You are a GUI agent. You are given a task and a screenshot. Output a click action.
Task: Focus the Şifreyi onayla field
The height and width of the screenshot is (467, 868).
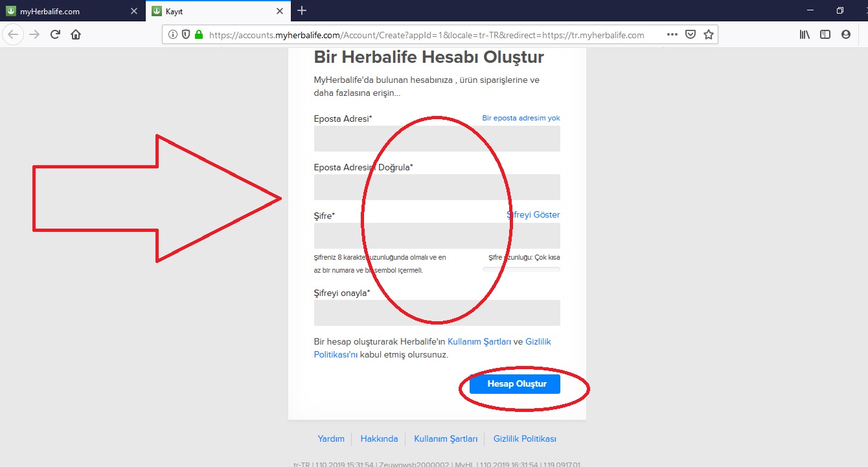pyautogui.click(x=437, y=313)
